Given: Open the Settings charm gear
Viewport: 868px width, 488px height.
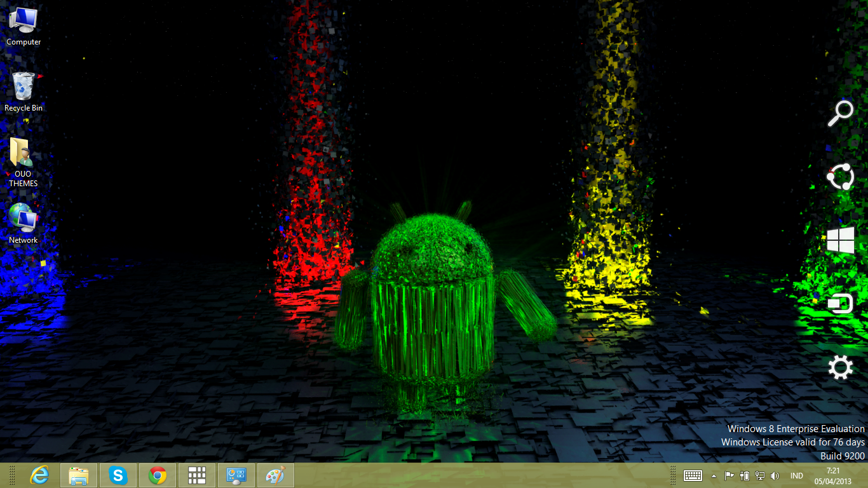Looking at the screenshot, I should (841, 368).
